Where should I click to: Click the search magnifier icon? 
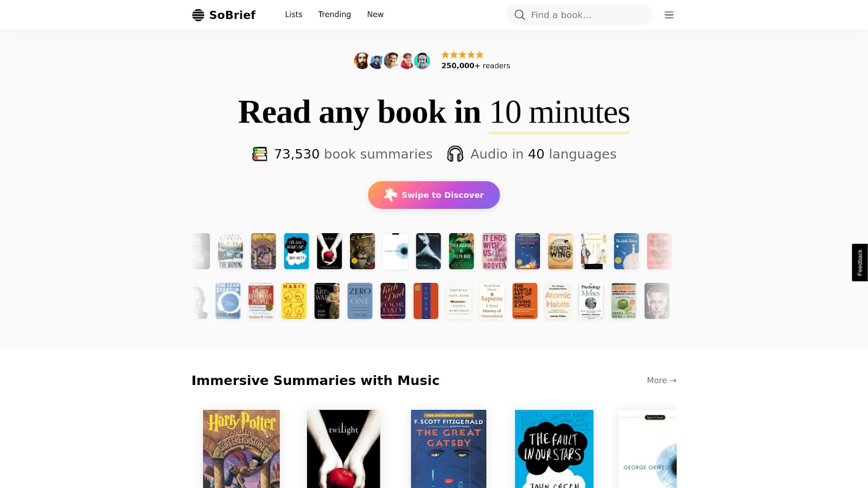pyautogui.click(x=520, y=15)
